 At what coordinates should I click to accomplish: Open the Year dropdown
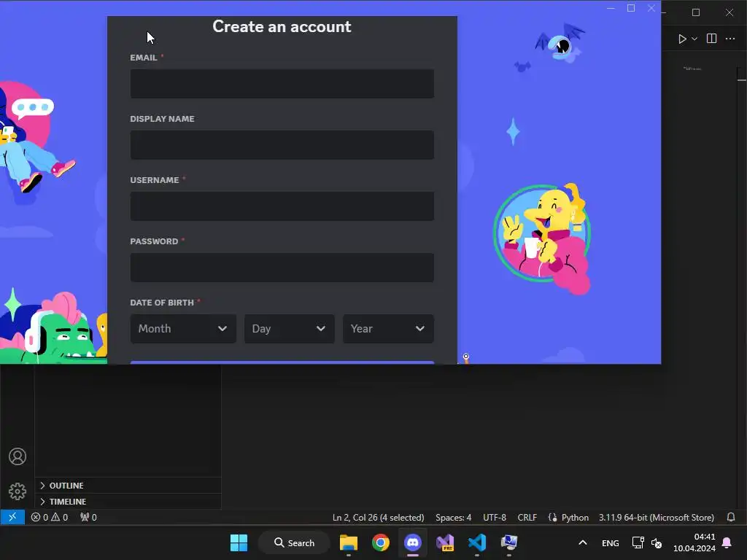click(x=388, y=329)
